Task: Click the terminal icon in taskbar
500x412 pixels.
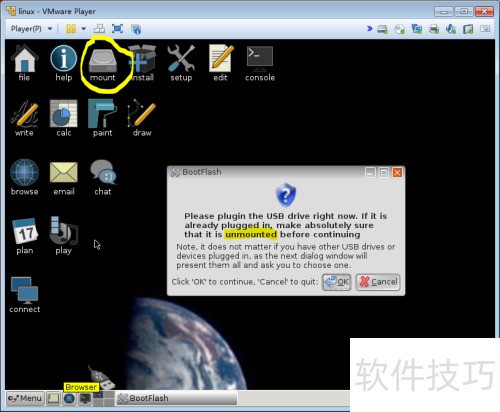Action: [85, 399]
